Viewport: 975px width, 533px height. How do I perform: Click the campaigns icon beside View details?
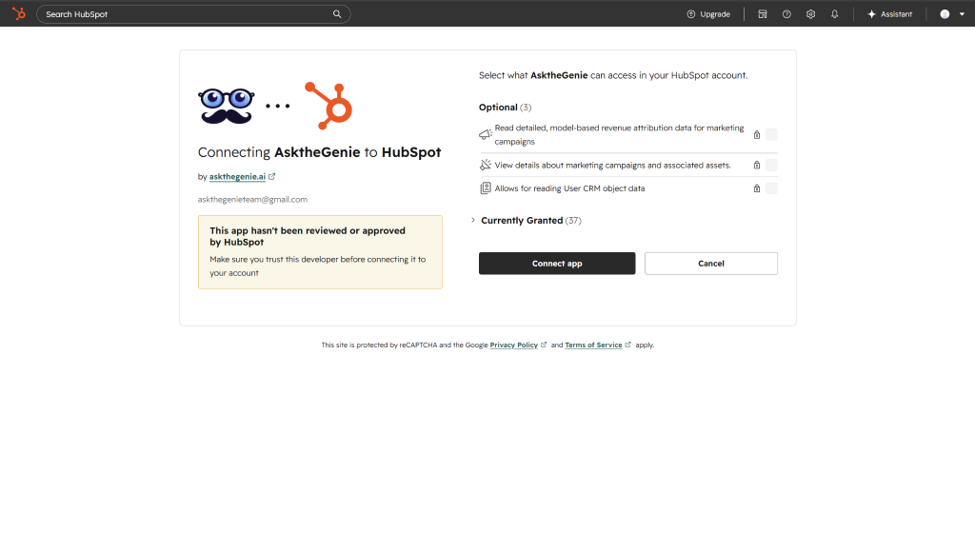pos(485,165)
